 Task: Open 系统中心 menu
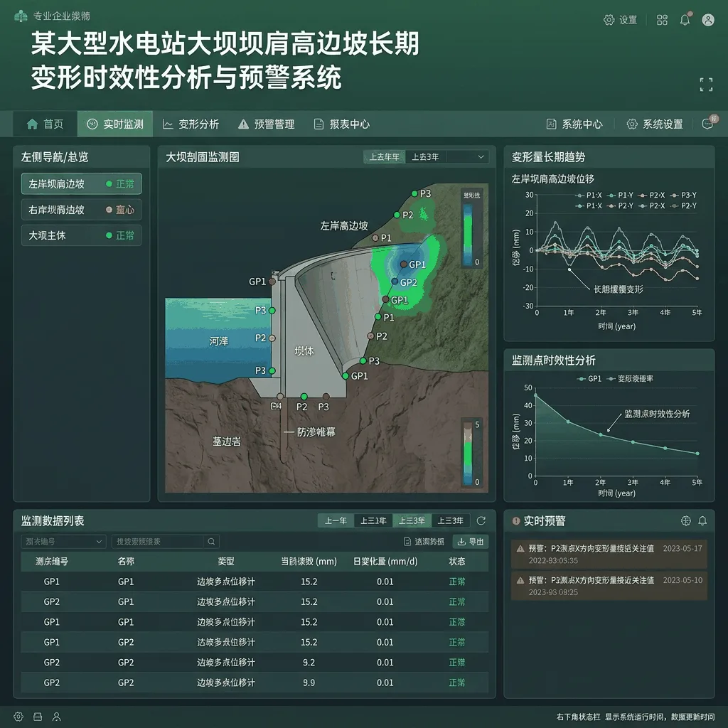coord(574,124)
